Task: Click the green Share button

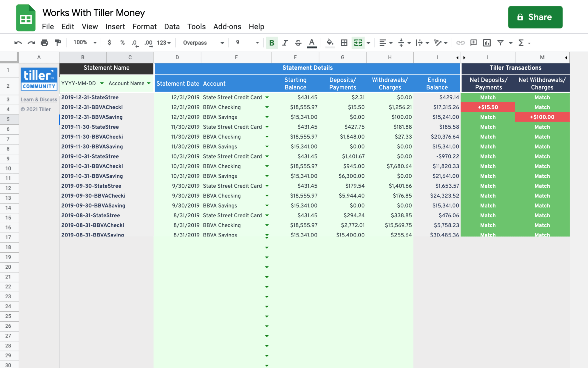Action: [x=535, y=17]
